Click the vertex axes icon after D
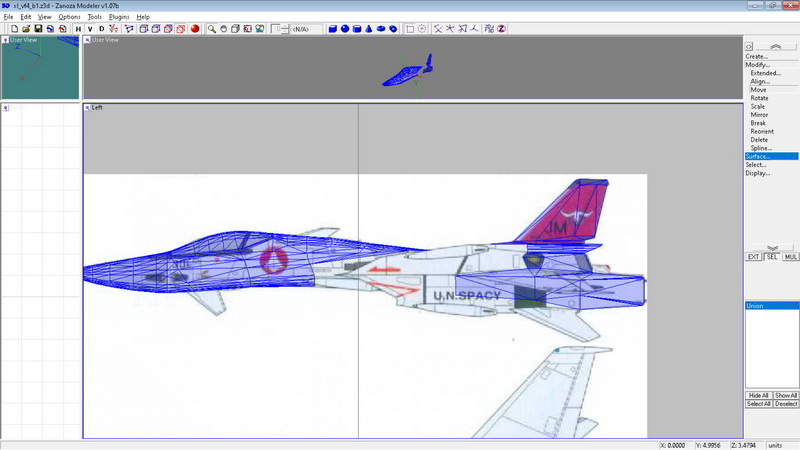 coord(113,29)
